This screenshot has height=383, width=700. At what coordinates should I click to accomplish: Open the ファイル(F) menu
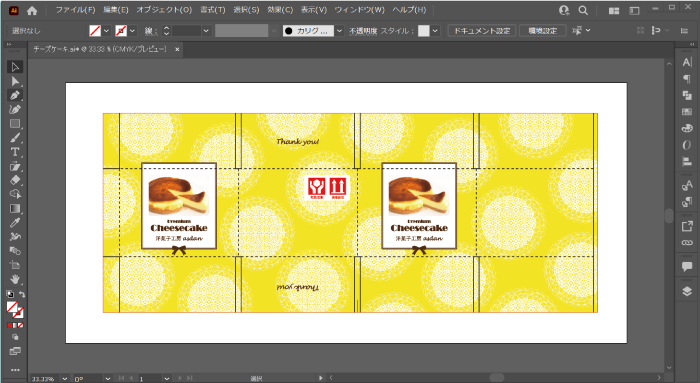pos(75,10)
